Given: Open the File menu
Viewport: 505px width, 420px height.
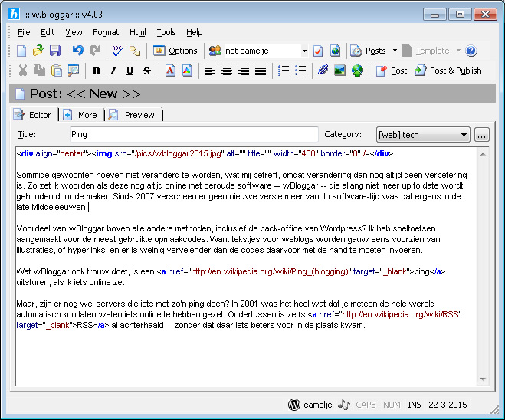Looking at the screenshot, I should click(x=24, y=32).
